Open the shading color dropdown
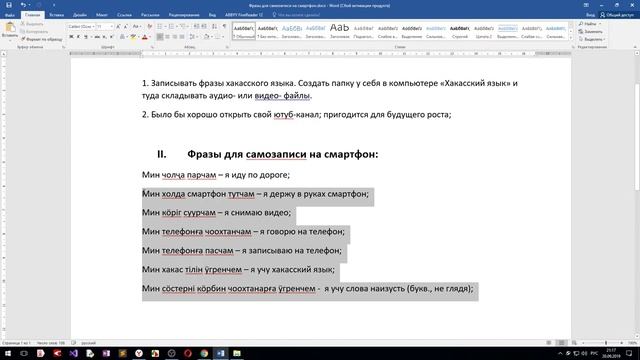 coord(212,37)
